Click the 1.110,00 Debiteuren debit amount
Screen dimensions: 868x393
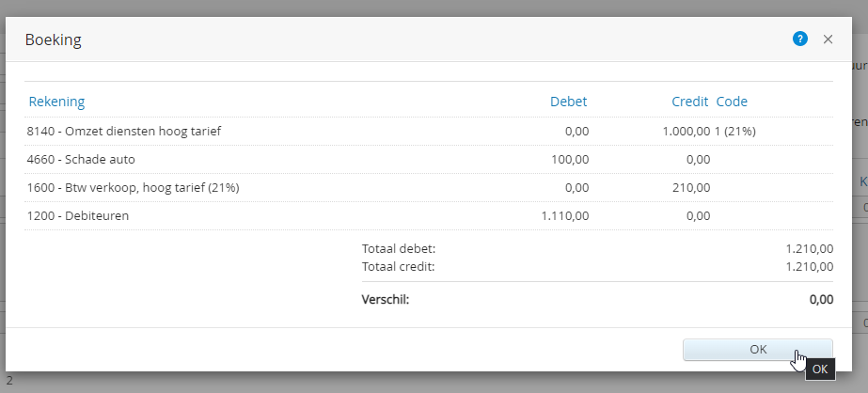point(565,215)
